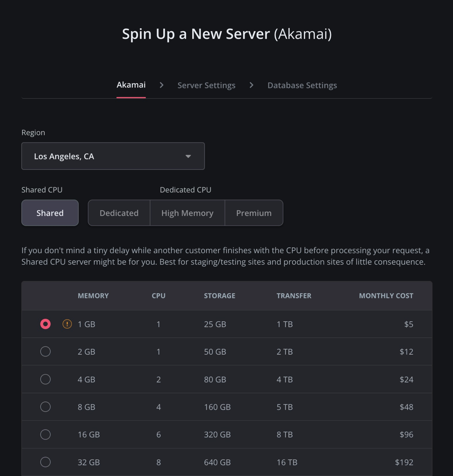This screenshot has width=453, height=476.
Task: Click the STORAGE column header
Action: point(220,296)
